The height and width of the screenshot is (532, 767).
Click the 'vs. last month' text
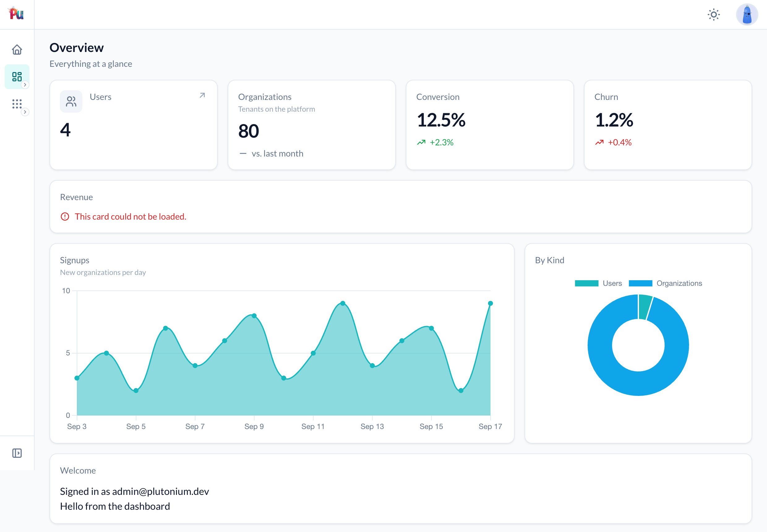point(277,153)
